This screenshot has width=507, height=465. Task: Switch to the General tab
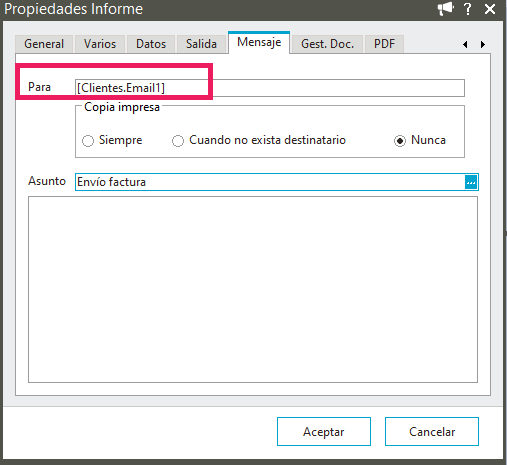click(44, 44)
